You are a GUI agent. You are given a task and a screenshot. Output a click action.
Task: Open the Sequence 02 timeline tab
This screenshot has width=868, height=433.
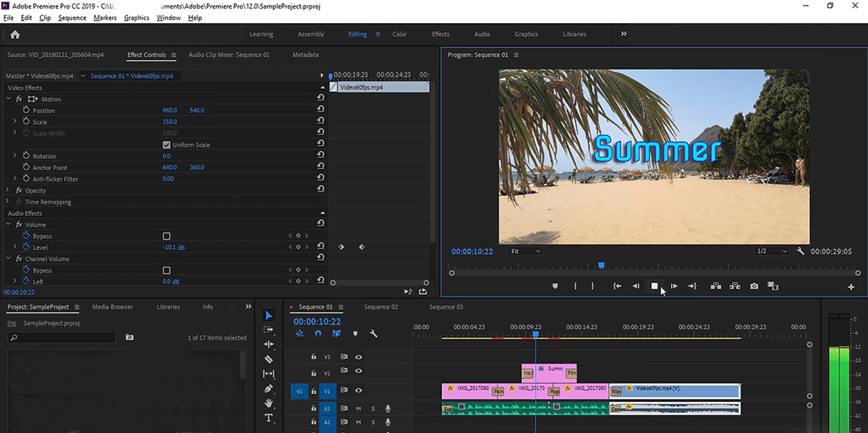coord(380,307)
